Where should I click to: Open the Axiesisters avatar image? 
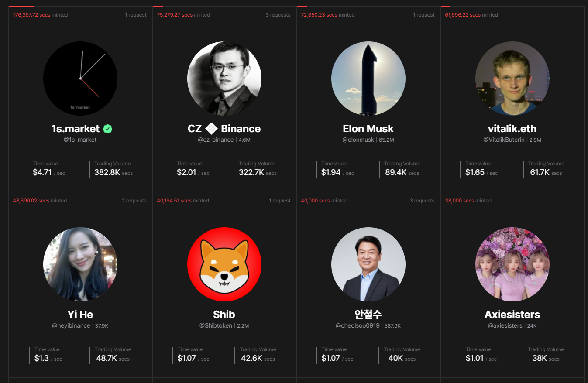(512, 264)
